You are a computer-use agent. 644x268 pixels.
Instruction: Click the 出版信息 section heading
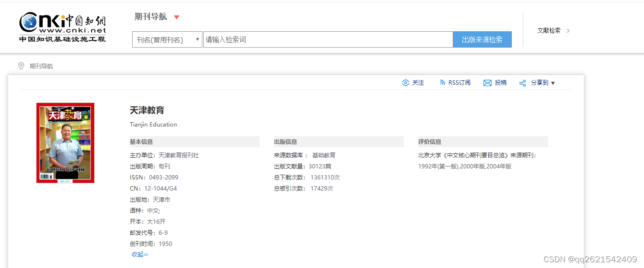(285, 142)
